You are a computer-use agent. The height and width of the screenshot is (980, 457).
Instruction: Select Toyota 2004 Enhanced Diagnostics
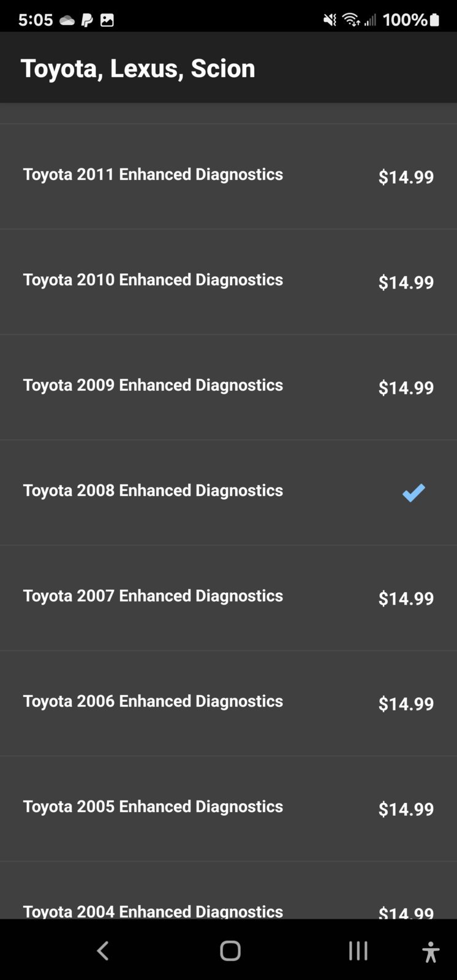(x=228, y=891)
